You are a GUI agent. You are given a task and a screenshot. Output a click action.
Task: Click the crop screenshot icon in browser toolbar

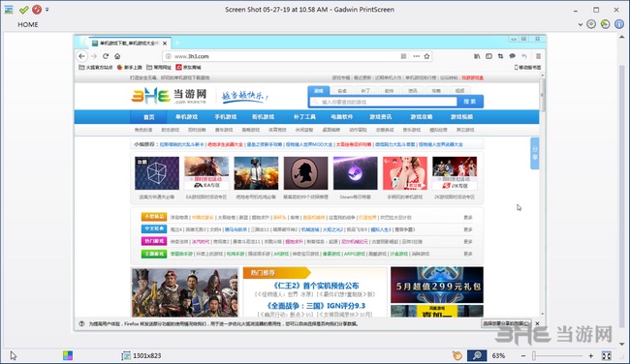pyautogui.click(x=500, y=56)
